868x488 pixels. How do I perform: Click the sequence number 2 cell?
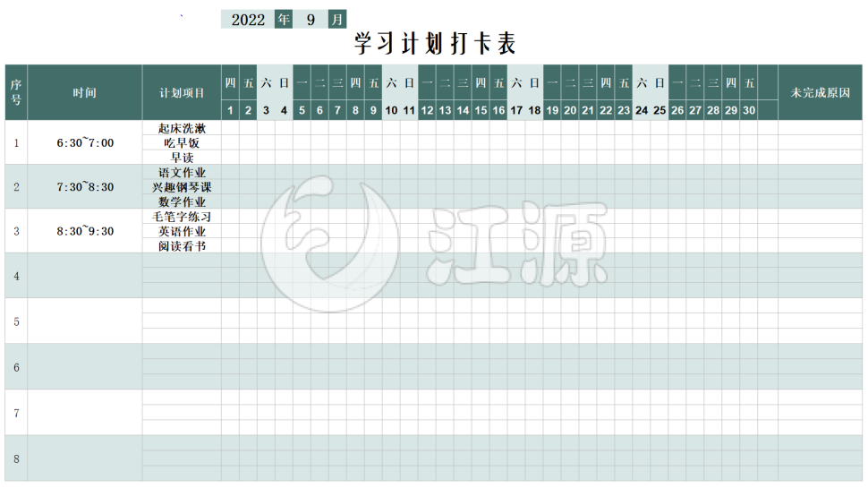[16, 186]
